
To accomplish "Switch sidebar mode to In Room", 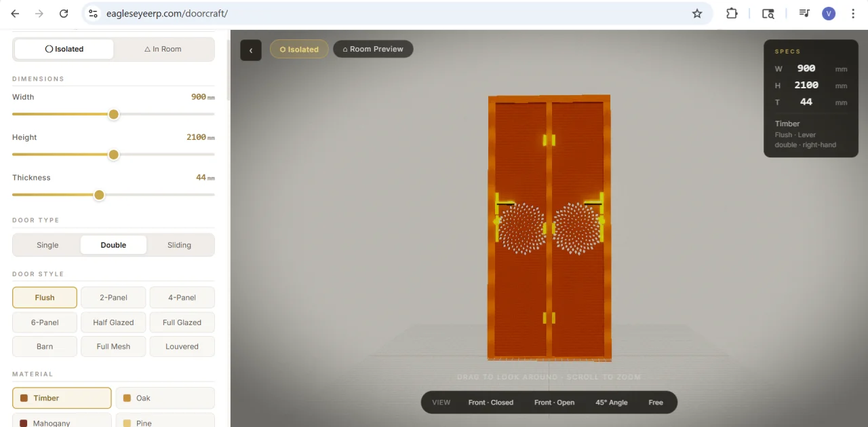I will click(163, 49).
